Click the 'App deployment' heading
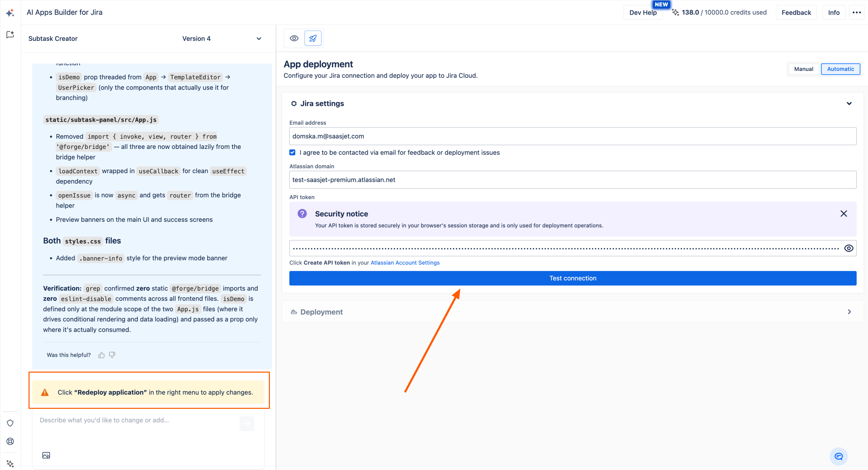 coord(318,64)
